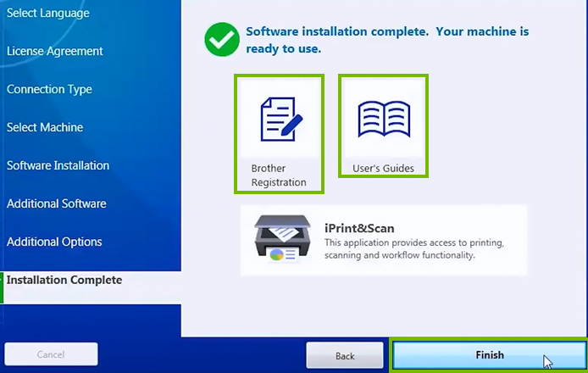
Task: Choose Connection Type step in sidebar
Action: (49, 89)
